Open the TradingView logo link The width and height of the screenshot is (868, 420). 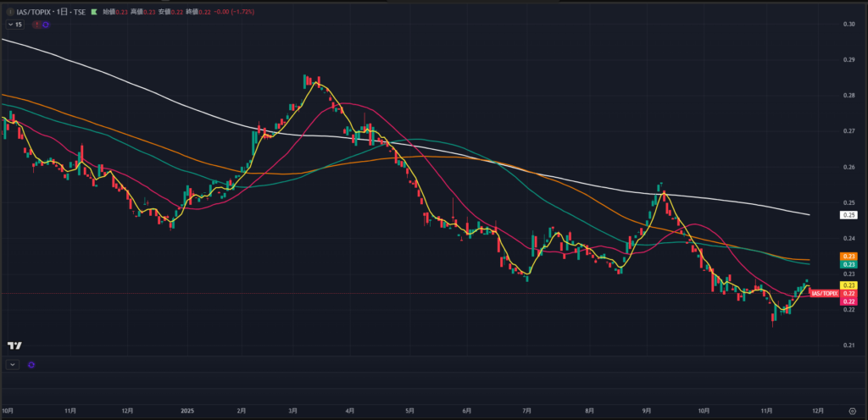click(14, 345)
